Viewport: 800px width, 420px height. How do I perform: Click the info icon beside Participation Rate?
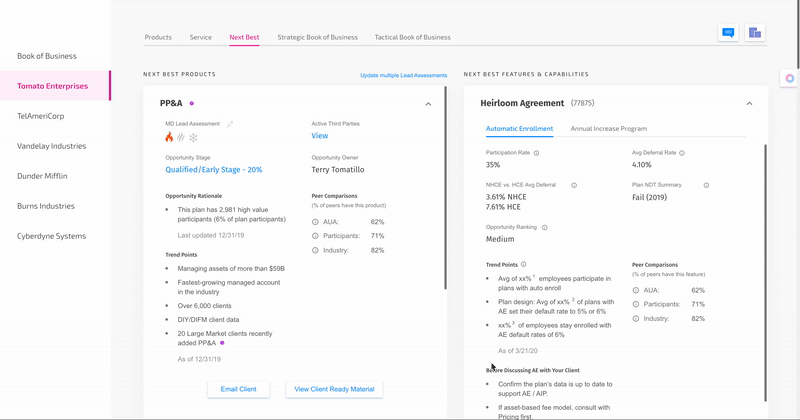click(537, 153)
